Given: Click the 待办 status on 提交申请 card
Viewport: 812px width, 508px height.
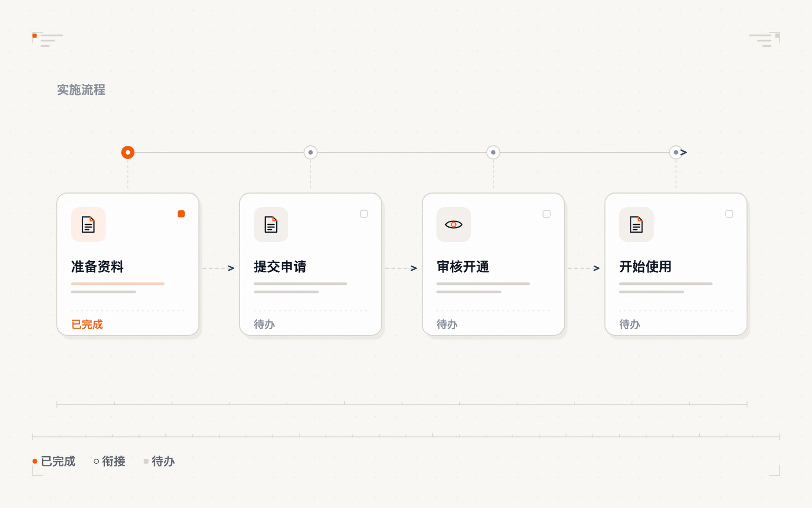Looking at the screenshot, I should click(x=264, y=325).
